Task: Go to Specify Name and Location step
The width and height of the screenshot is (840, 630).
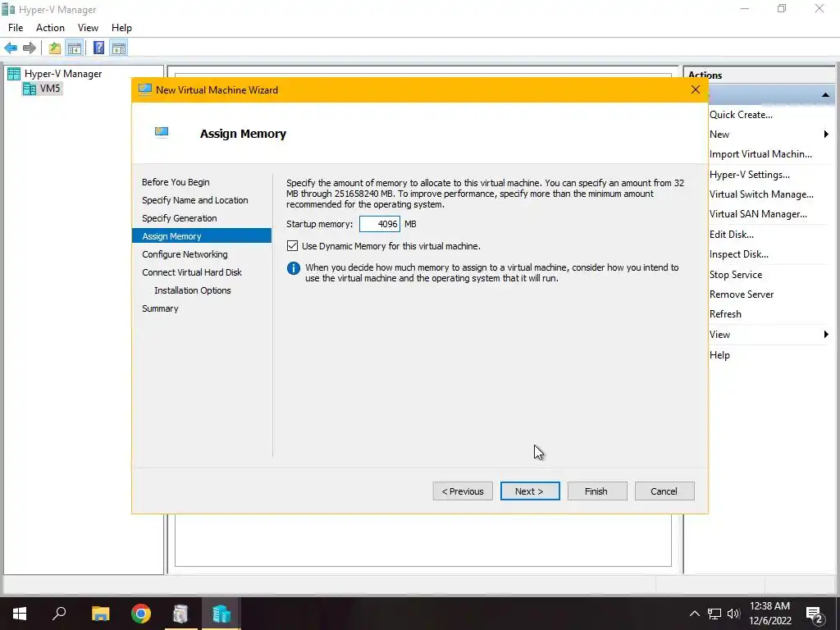Action: tap(195, 200)
